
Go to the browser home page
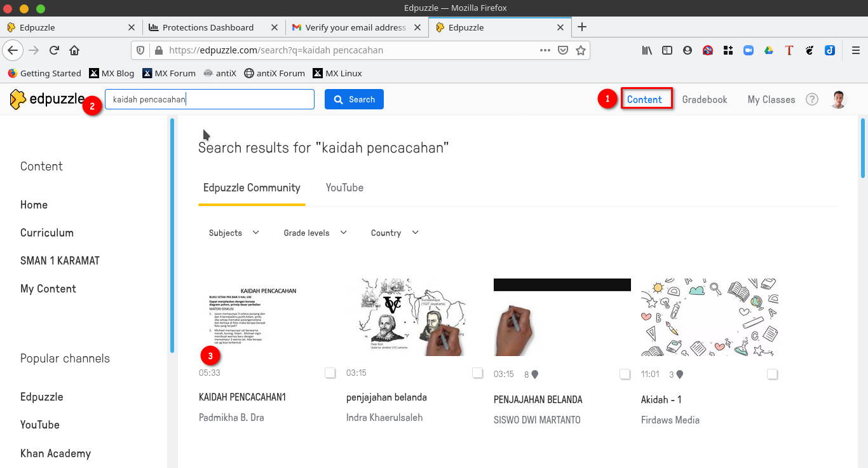74,50
